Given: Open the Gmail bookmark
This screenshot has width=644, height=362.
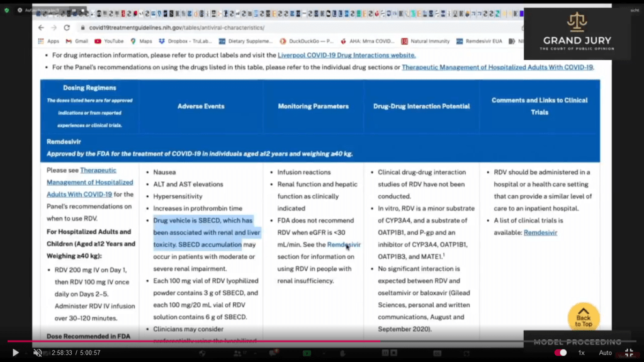Looking at the screenshot, I should [x=77, y=42].
